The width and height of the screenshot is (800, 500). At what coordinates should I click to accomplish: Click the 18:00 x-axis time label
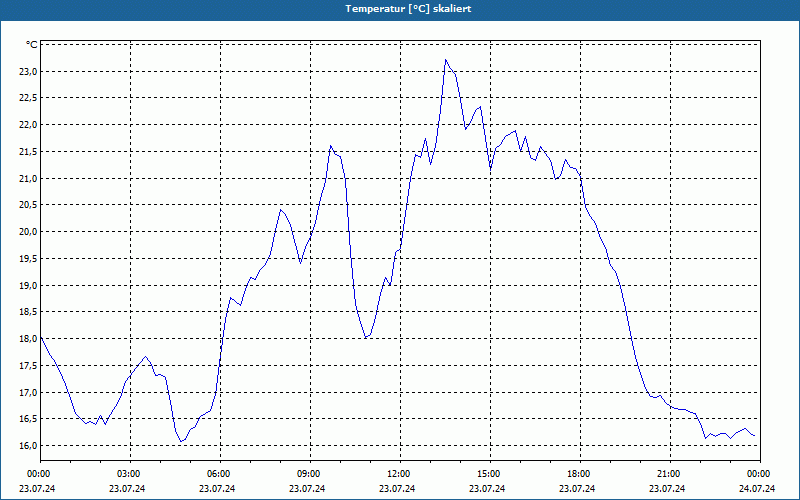(x=581, y=474)
